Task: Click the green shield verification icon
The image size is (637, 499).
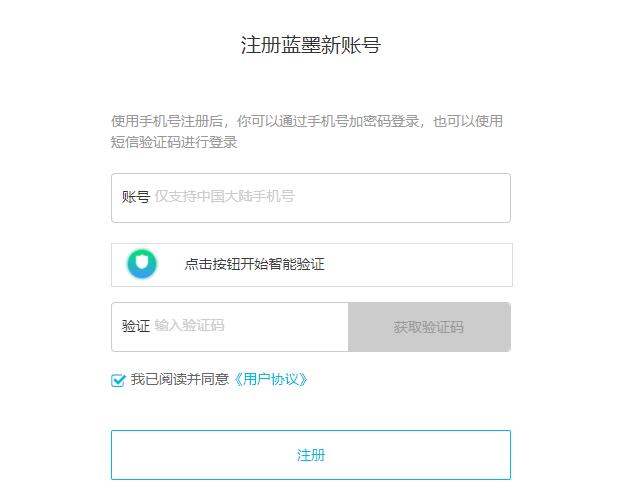Action: 142,264
